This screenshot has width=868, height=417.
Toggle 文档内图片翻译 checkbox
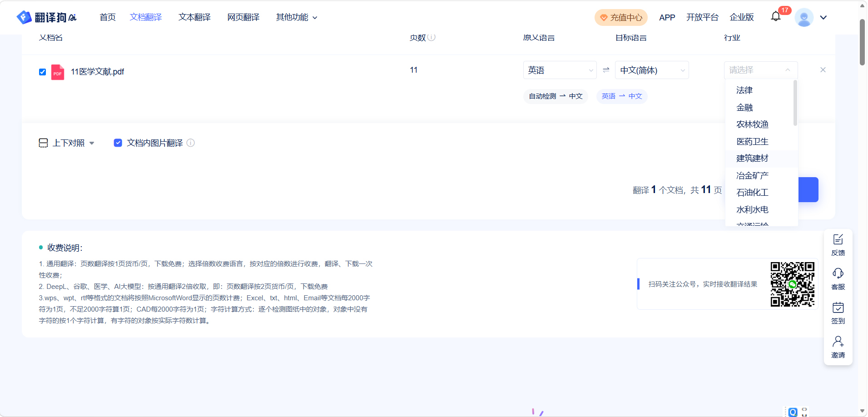tap(118, 143)
